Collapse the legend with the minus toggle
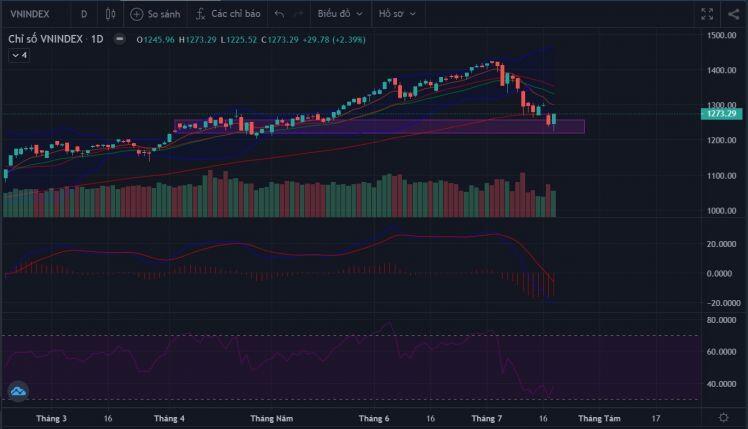 click(119, 39)
